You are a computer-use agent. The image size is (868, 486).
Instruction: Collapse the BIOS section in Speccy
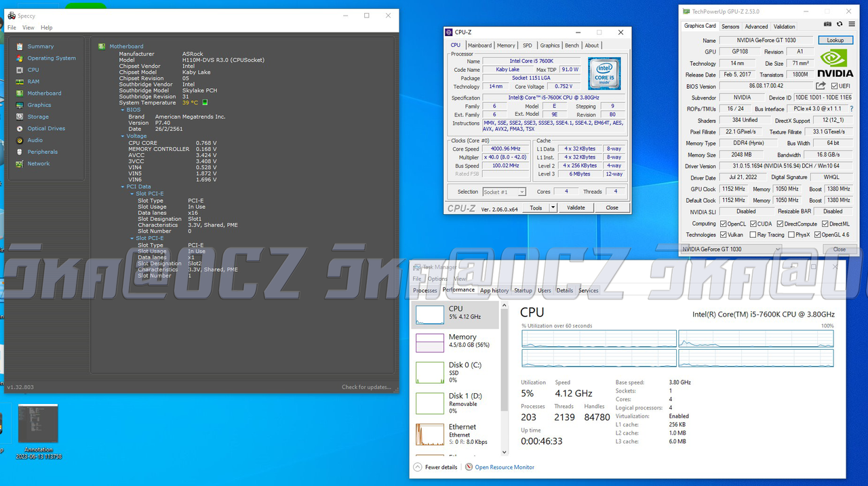click(123, 109)
